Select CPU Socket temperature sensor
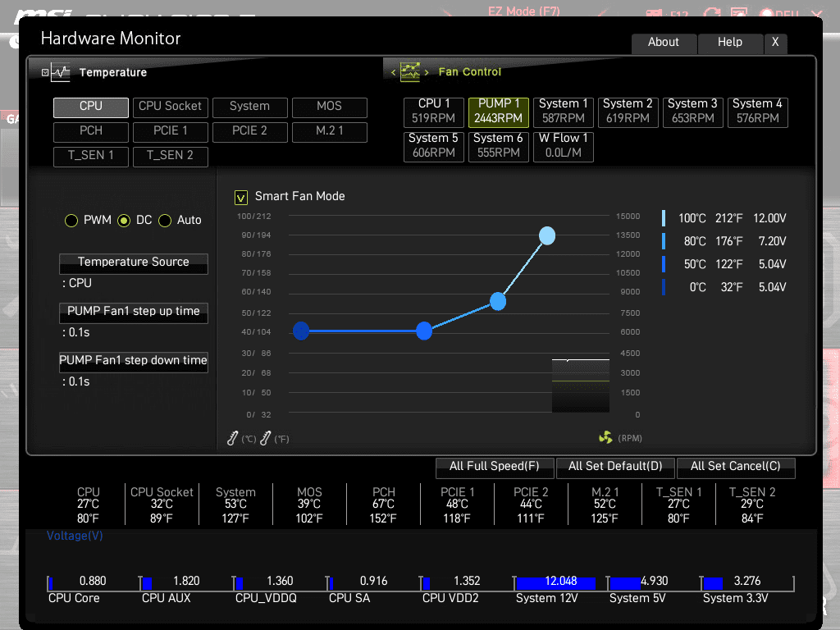 coord(171,107)
